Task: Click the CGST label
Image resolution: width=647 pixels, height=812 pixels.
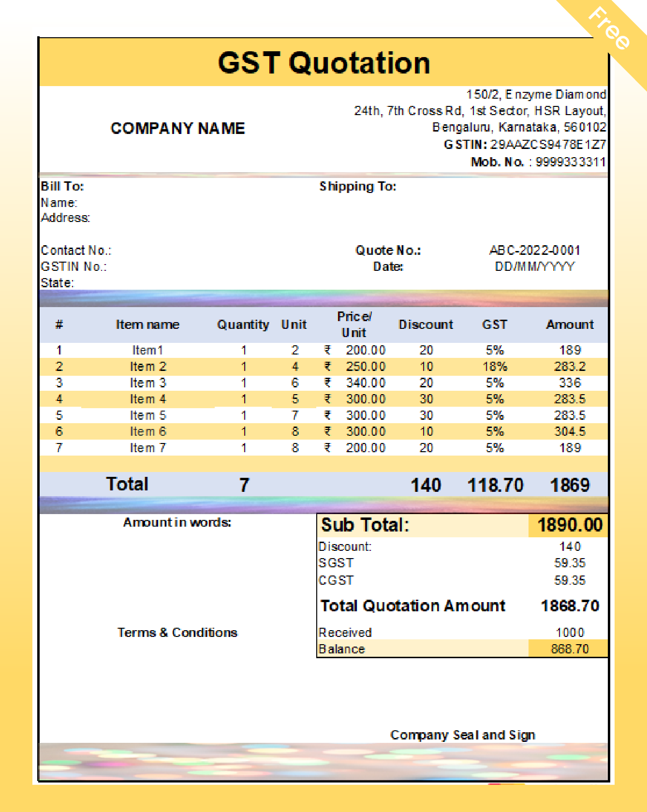Action: [336, 580]
